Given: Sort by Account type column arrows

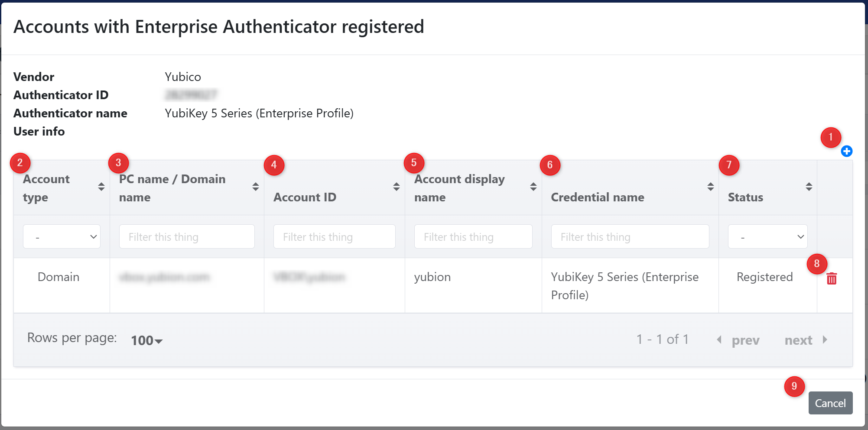Looking at the screenshot, I should coord(101,187).
